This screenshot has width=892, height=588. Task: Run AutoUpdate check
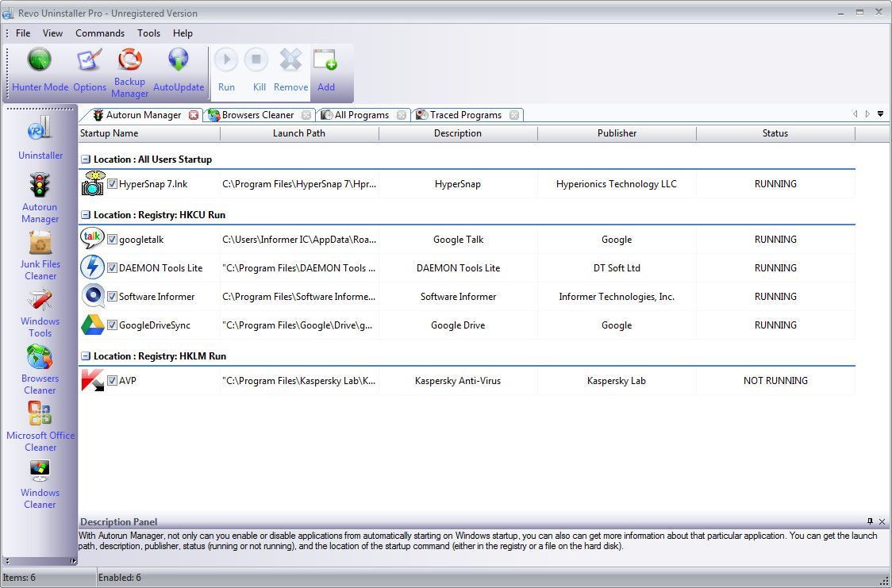pyautogui.click(x=178, y=67)
